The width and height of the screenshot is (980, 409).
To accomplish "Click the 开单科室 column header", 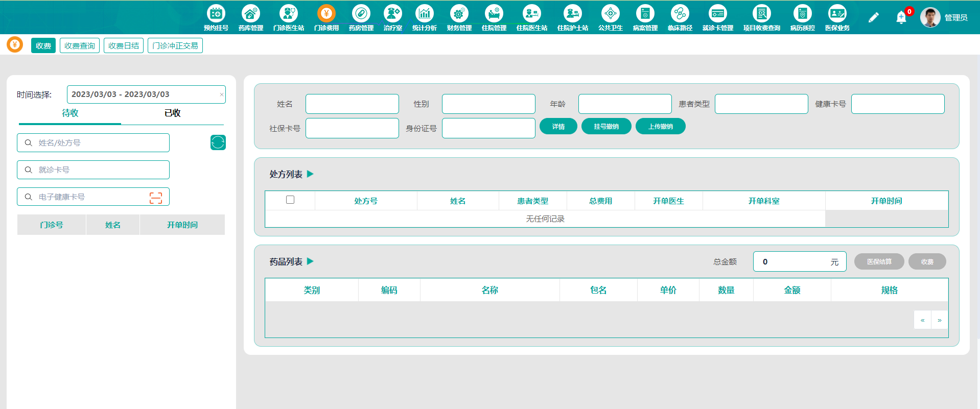I will 764,201.
